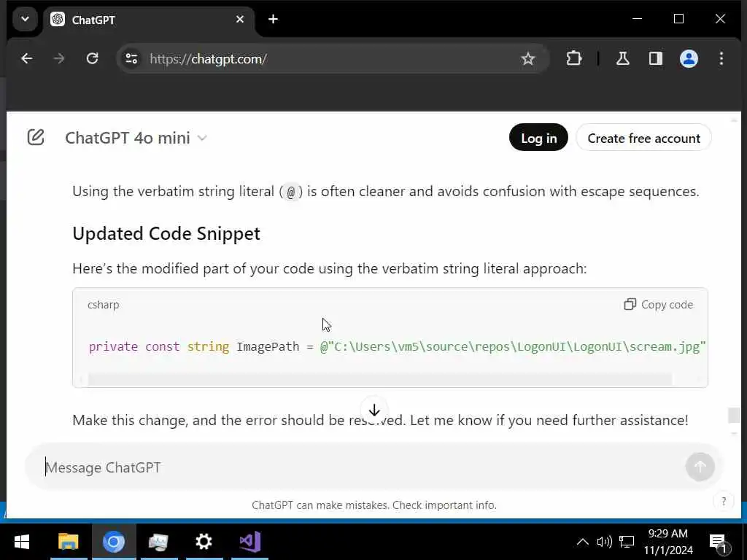
Task: Open the Windows Start menu
Action: 22,542
